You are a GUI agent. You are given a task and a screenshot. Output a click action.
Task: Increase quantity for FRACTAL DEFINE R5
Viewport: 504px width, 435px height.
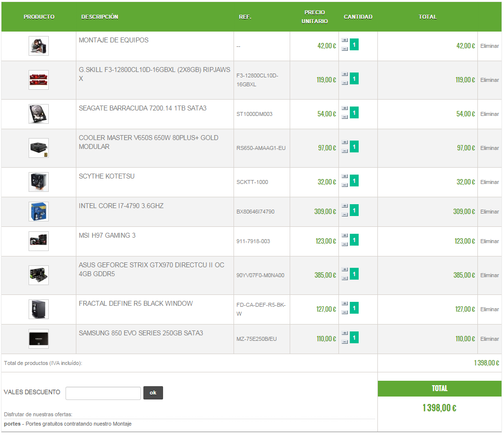tap(344, 304)
